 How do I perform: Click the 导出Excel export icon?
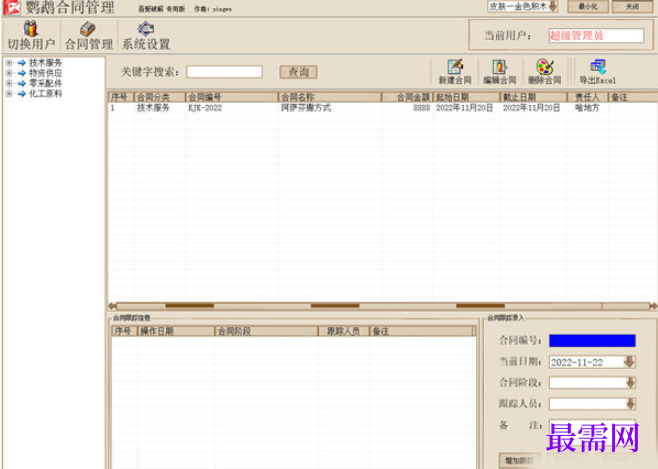(598, 72)
